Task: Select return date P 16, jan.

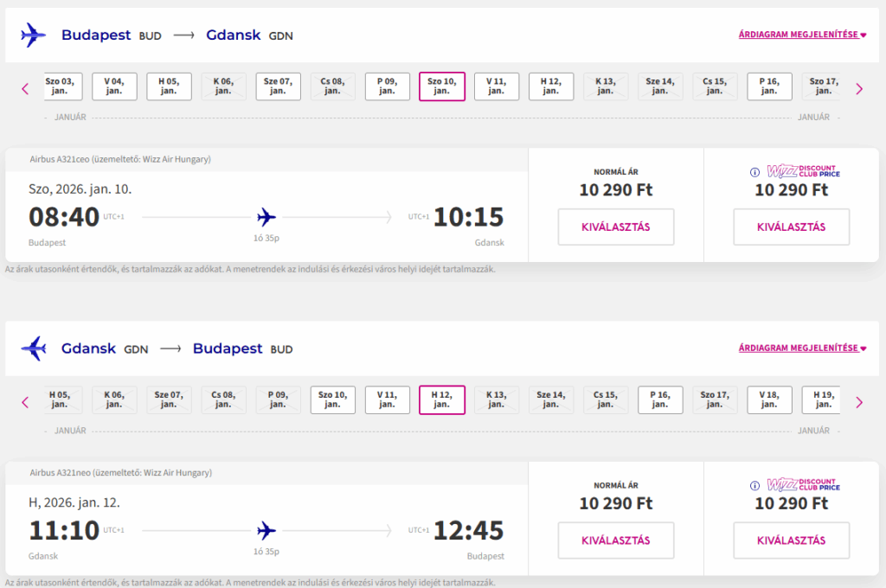Action: [660, 399]
